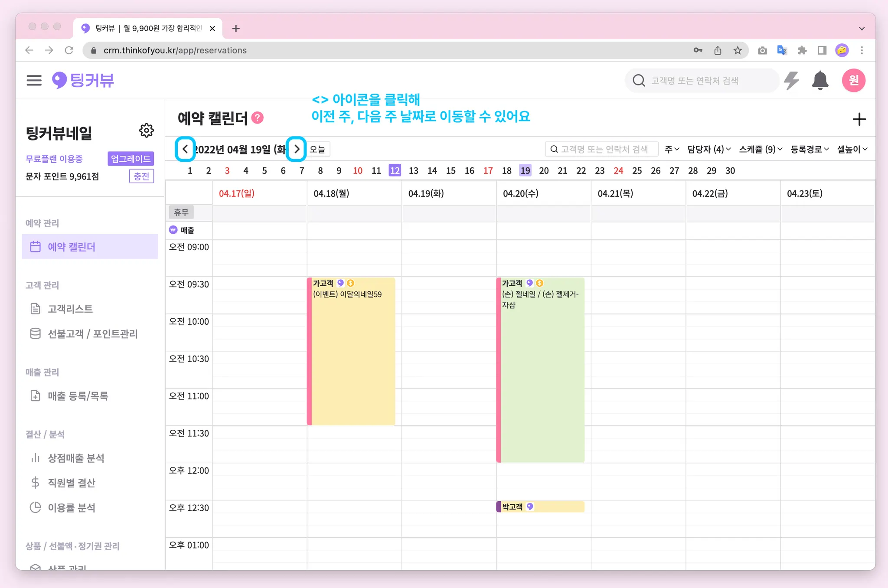Viewport: 888px width, 588px height.
Task: Select 상점매출 분석 in sidebar
Action: [76, 458]
